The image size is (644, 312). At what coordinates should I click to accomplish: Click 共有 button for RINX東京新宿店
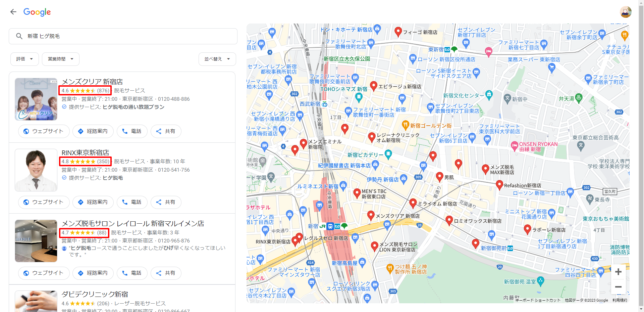[166, 202]
